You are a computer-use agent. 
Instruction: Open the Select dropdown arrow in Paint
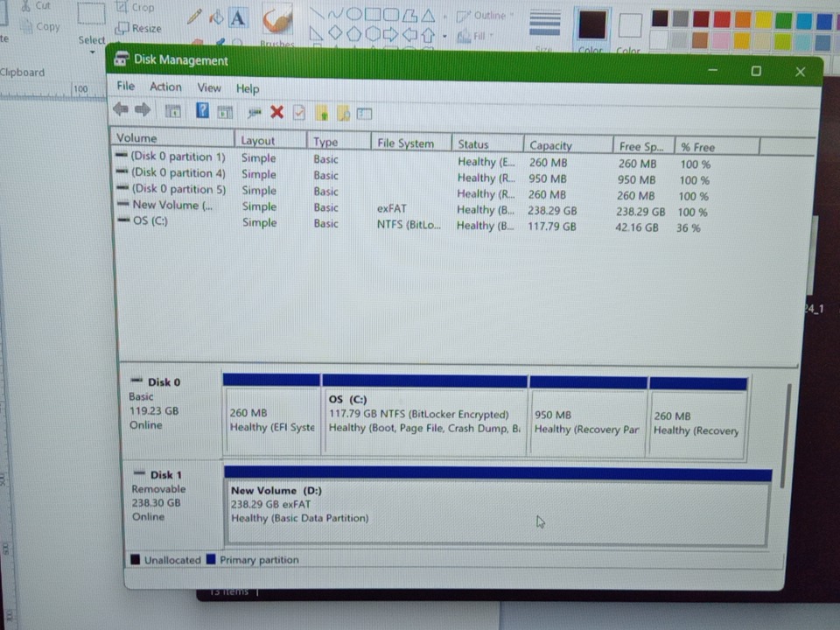(92, 52)
